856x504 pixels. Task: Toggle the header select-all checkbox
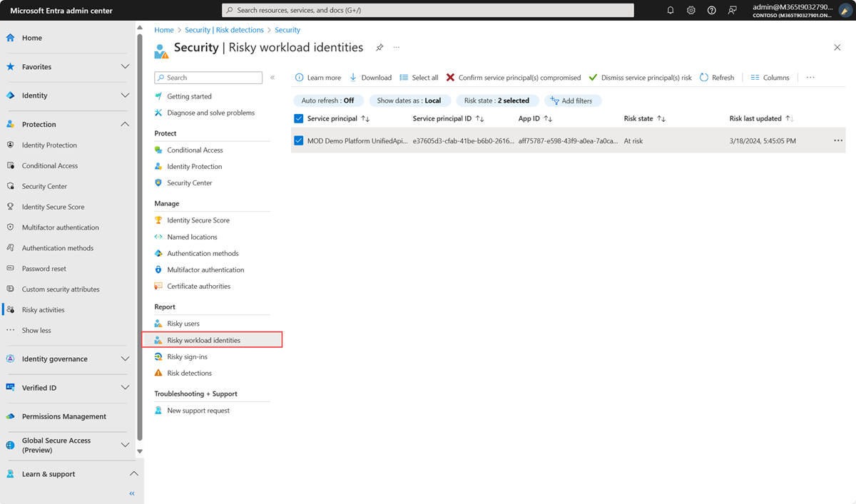(x=299, y=118)
